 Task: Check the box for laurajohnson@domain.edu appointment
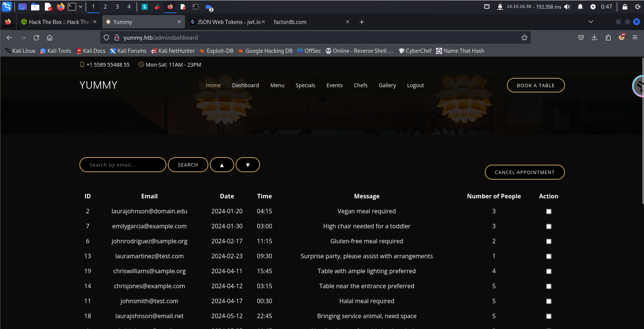pos(548,211)
